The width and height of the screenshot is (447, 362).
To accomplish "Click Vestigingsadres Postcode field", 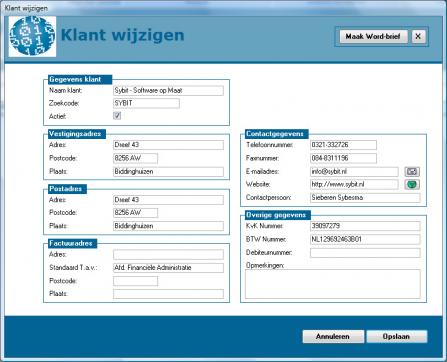I will tap(135, 158).
